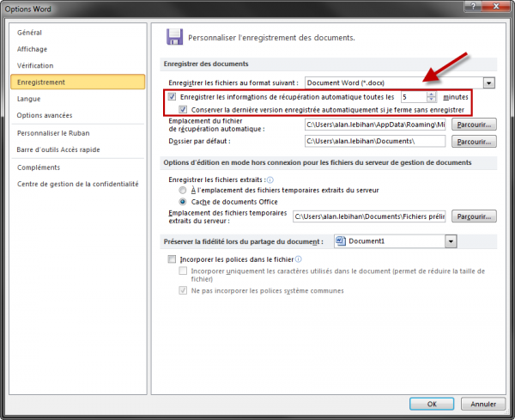The width and height of the screenshot is (515, 420).
Task: Go to Centre de gestion de la confidentialité
Action: coord(77,182)
